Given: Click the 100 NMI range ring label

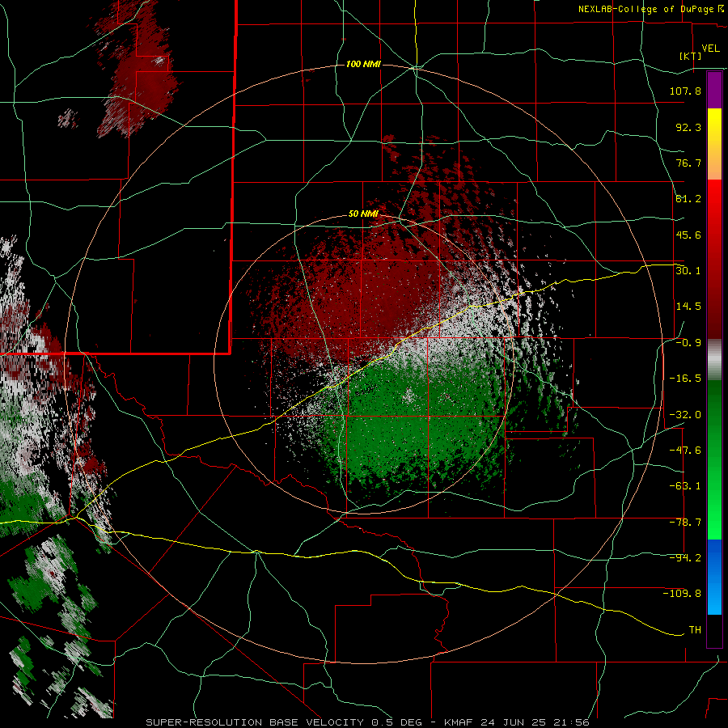Looking at the screenshot, I should (363, 64).
